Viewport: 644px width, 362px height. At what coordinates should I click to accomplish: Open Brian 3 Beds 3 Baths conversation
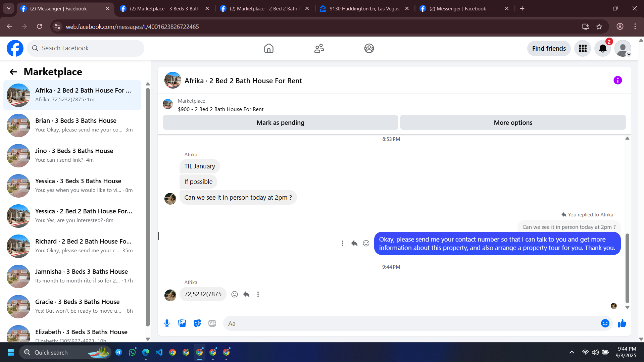[x=72, y=125]
